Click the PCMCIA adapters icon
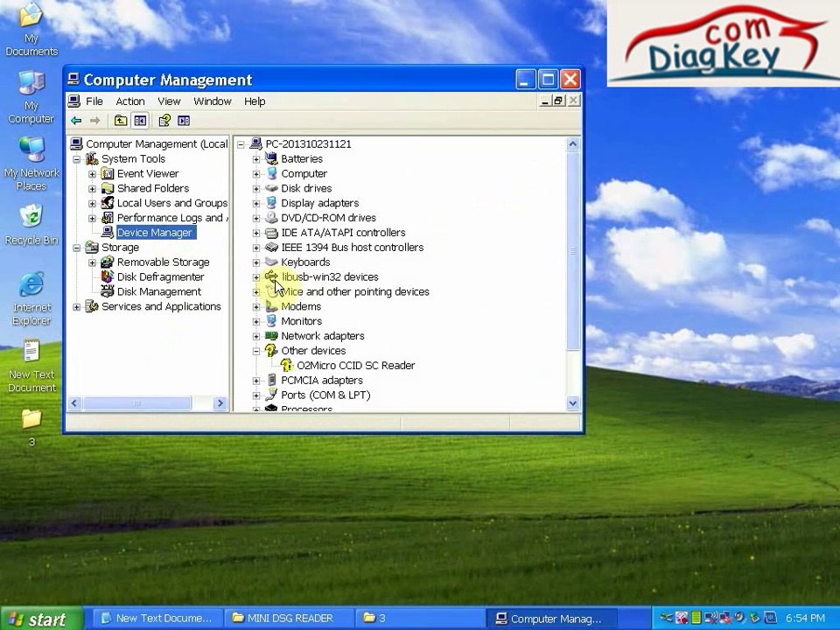Viewport: 840px width, 630px height. pyautogui.click(x=271, y=381)
